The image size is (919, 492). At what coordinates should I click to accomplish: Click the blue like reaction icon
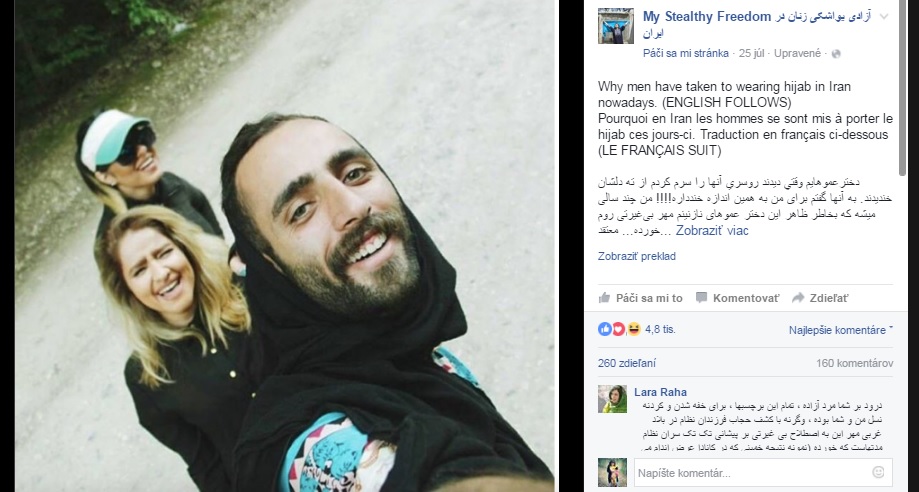point(605,330)
